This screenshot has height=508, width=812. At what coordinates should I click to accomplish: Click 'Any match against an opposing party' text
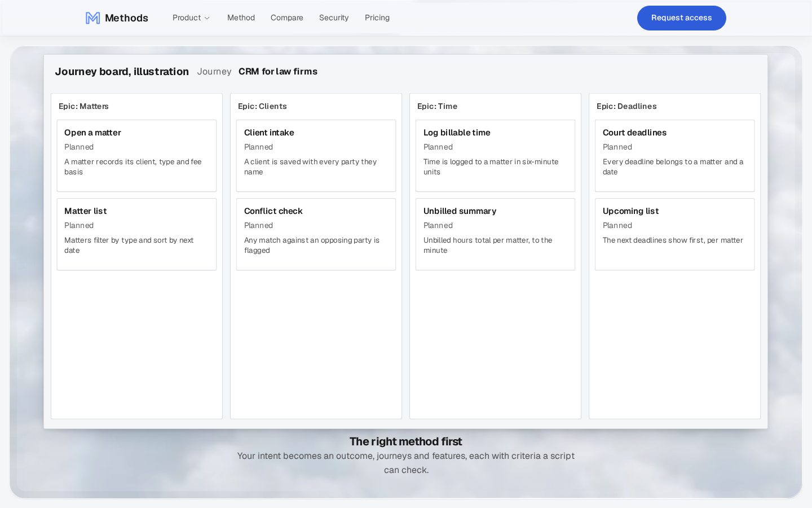(312, 245)
